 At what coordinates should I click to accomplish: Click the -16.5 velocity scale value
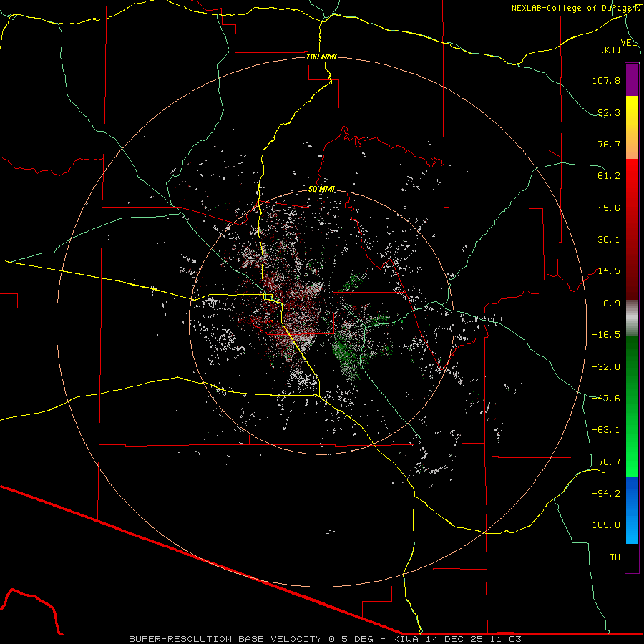606,335
